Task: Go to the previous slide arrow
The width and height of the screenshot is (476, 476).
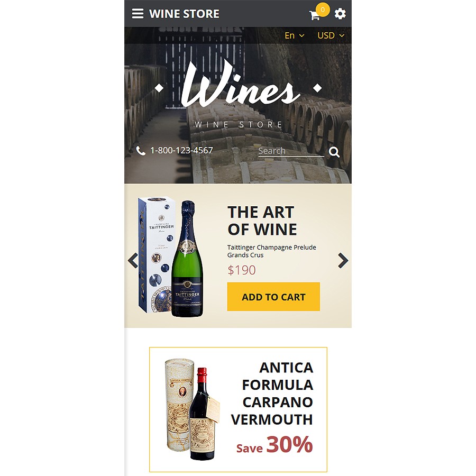Action: click(133, 260)
